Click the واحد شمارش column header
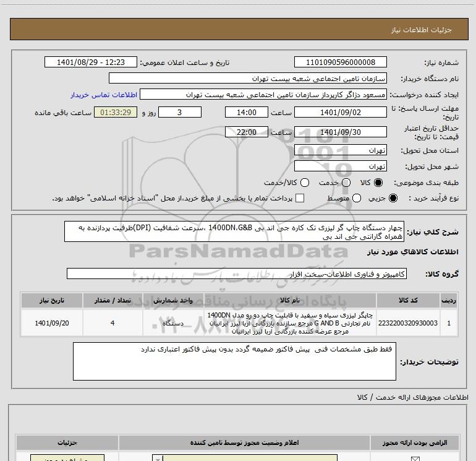This screenshot has width=476, height=461. (x=173, y=300)
